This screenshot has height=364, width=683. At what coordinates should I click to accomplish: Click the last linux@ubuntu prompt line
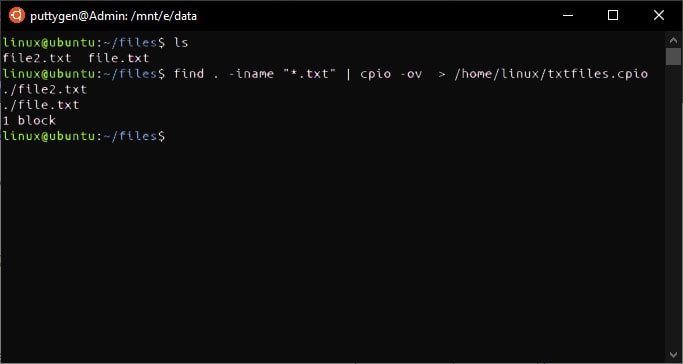tap(84, 136)
